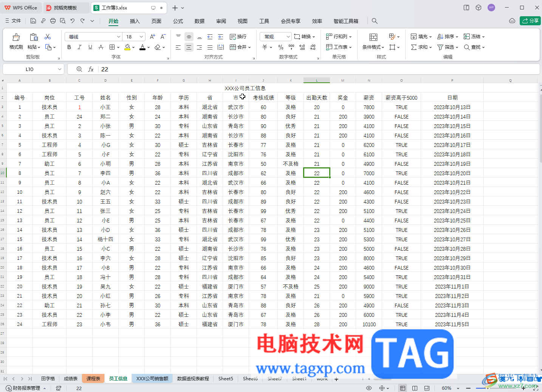
Task: Toggle bold formatting
Action: point(69,47)
